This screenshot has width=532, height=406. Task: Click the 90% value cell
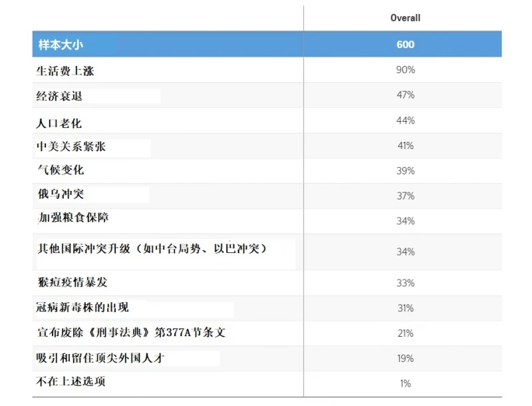coord(404,69)
